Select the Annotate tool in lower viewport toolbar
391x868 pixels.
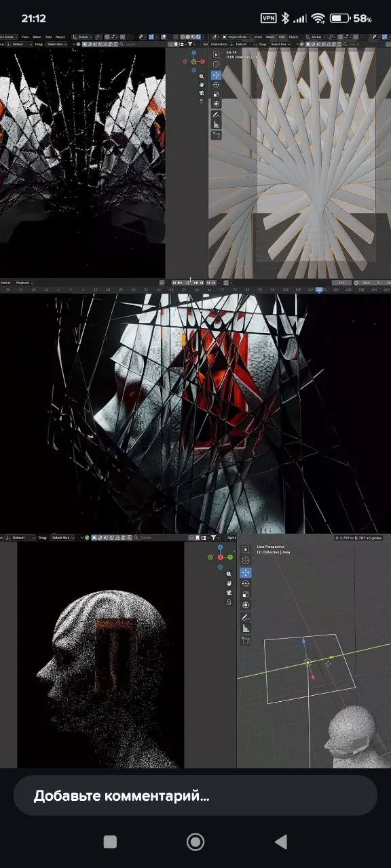coord(246,618)
